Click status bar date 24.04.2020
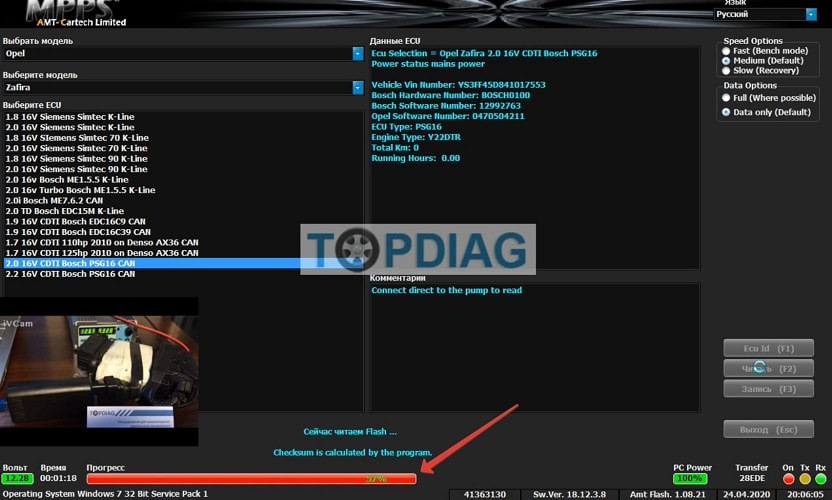Viewport: 832px width, 500px height. tap(747, 494)
